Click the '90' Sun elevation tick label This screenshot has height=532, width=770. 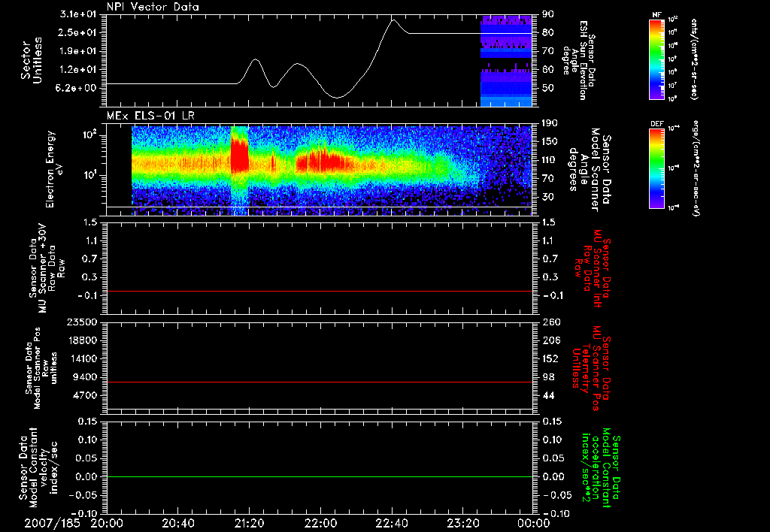tap(548, 14)
